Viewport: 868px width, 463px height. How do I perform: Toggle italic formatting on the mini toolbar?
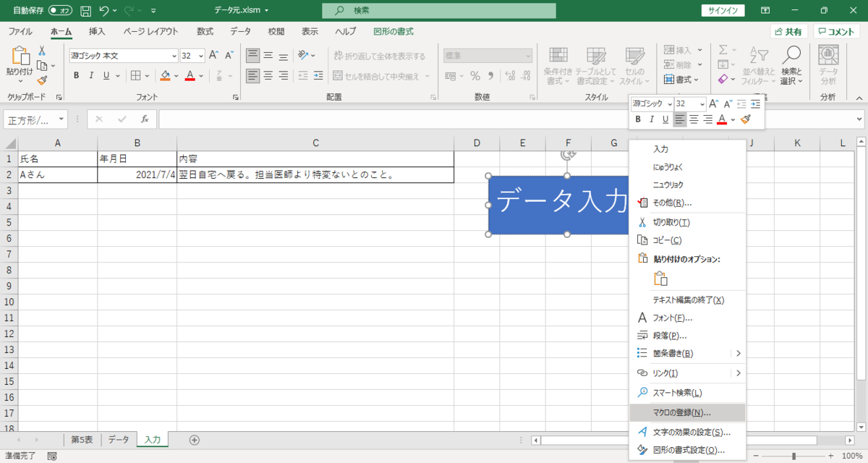click(653, 119)
